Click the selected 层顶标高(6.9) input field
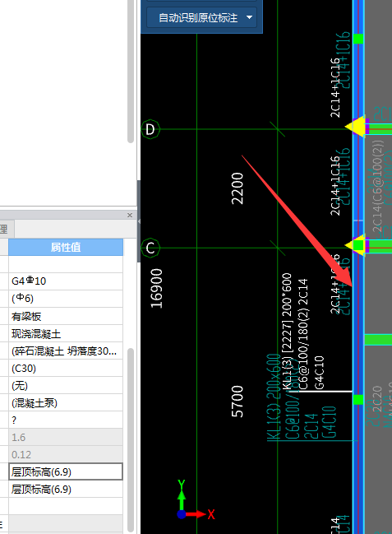The height and width of the screenshot is (534, 392). [66, 471]
